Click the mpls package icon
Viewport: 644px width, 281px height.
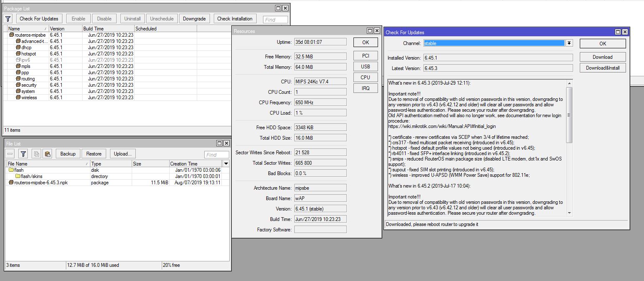(x=18, y=66)
